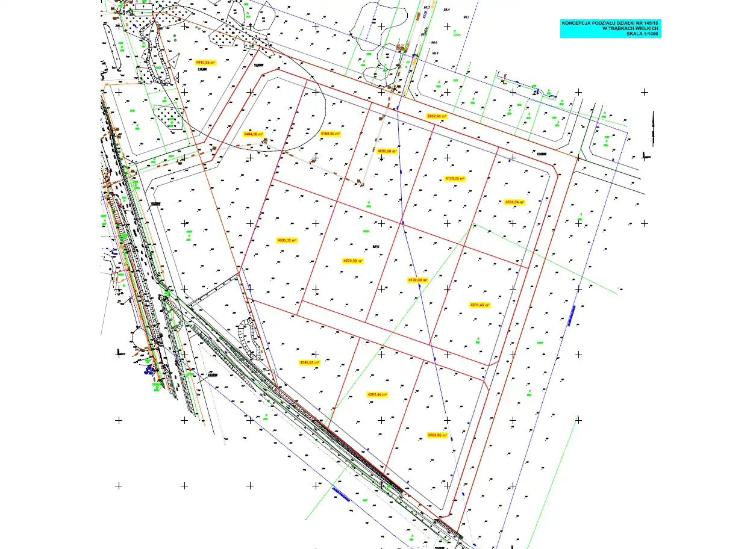Select the 4180,00 m² parcel label

[330, 134]
